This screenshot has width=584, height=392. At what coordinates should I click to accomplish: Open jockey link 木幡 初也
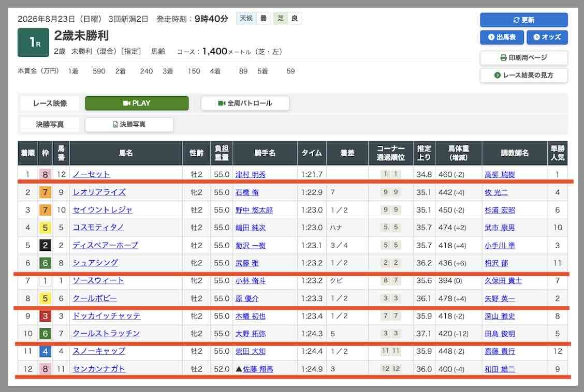(x=250, y=316)
